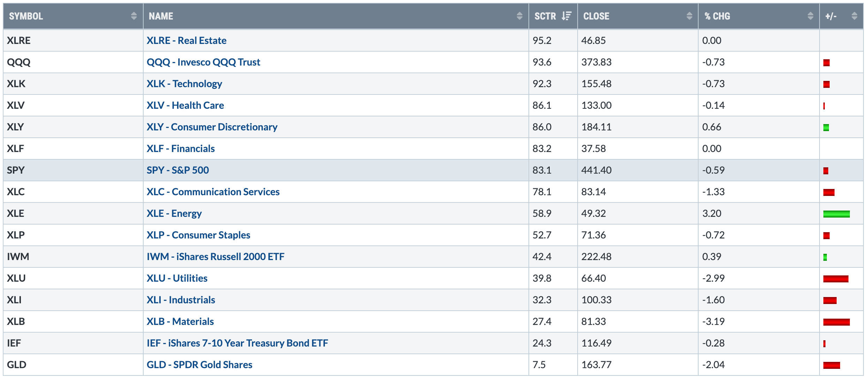Image resolution: width=868 pixels, height=380 pixels.
Task: Click the red XLB Materials change bar
Action: (836, 322)
